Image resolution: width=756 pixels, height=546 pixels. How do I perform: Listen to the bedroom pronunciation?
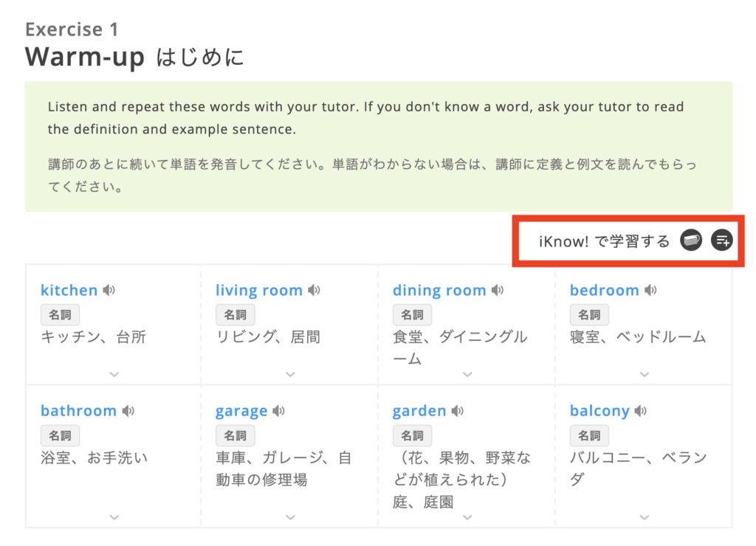tap(650, 291)
